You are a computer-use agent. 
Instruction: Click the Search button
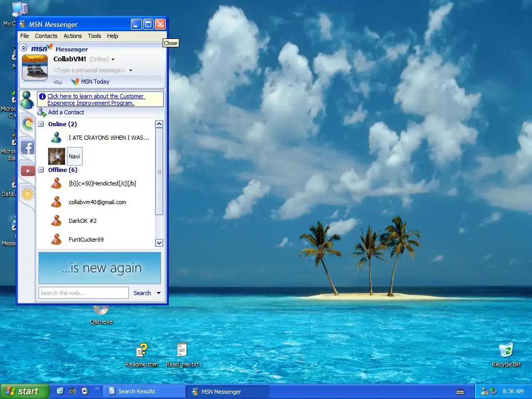click(142, 293)
